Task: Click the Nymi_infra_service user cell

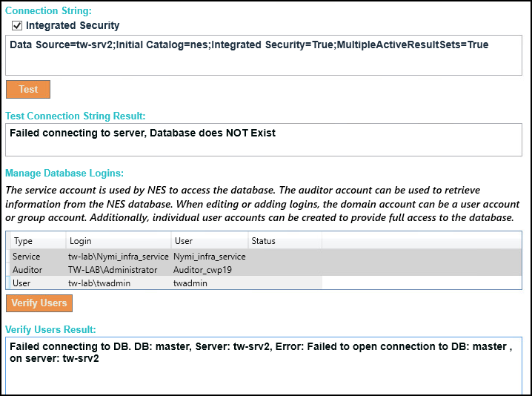Action: tap(209, 257)
